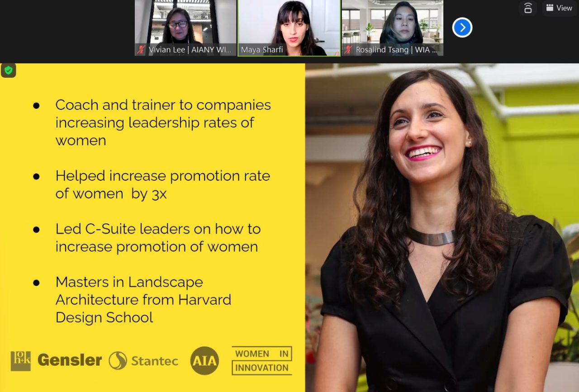Click the Maya Sharfi name label
The image size is (579, 392).
(262, 50)
